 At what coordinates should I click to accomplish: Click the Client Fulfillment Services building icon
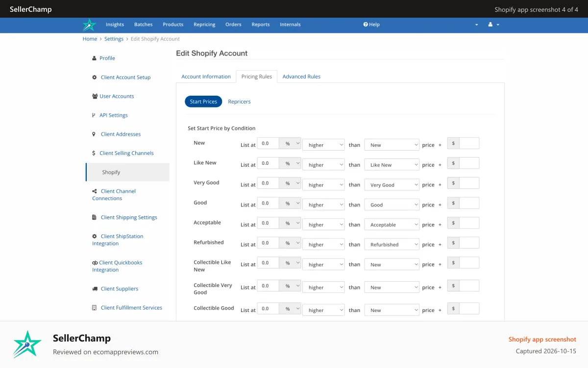click(95, 308)
